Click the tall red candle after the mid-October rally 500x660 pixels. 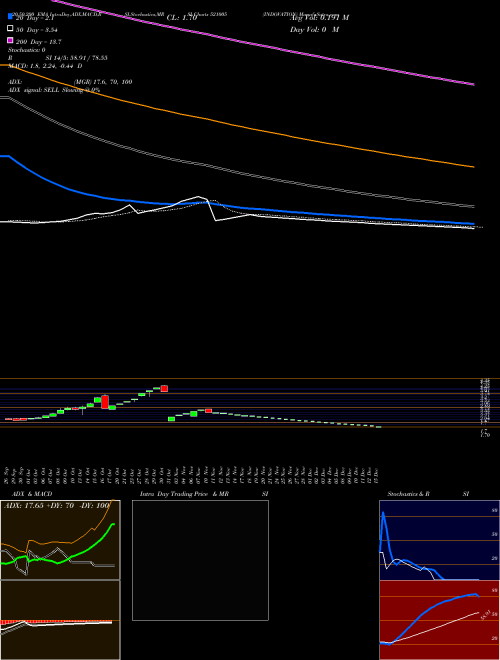click(x=105, y=402)
